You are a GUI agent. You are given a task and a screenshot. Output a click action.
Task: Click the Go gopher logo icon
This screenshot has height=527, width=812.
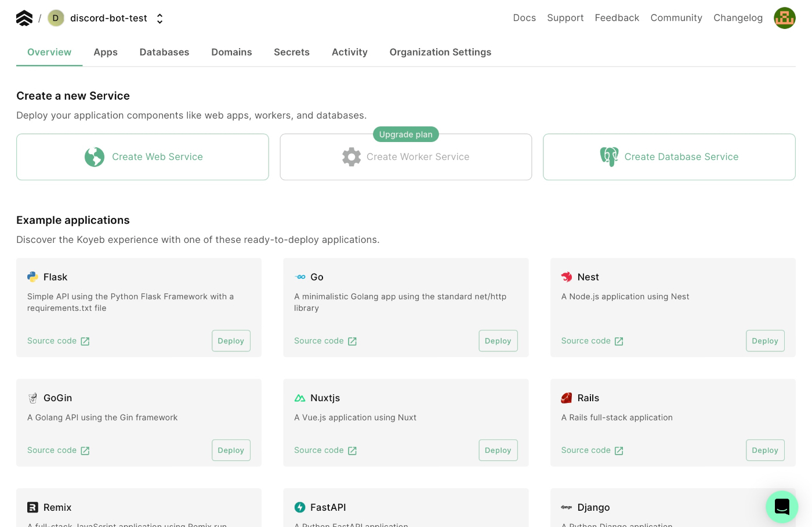point(300,277)
